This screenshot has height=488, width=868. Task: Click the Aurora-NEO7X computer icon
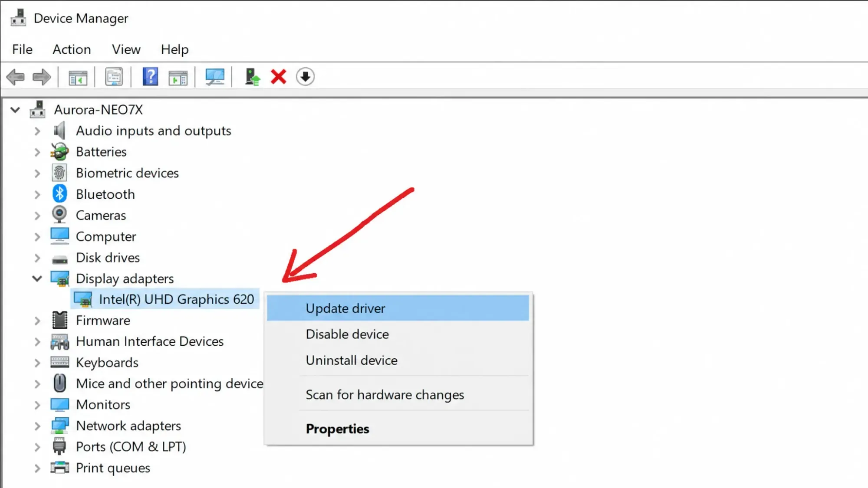[38, 109]
